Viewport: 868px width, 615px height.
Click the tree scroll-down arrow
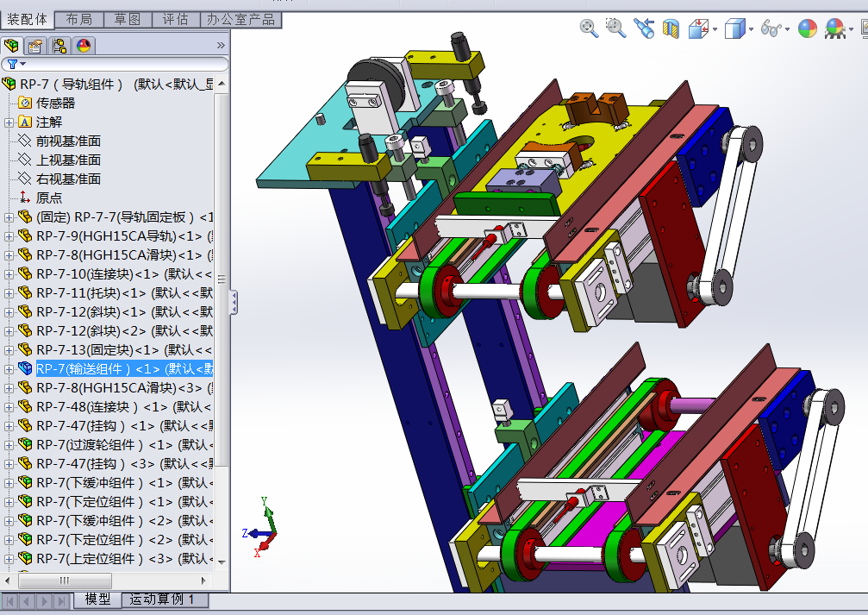(x=222, y=562)
